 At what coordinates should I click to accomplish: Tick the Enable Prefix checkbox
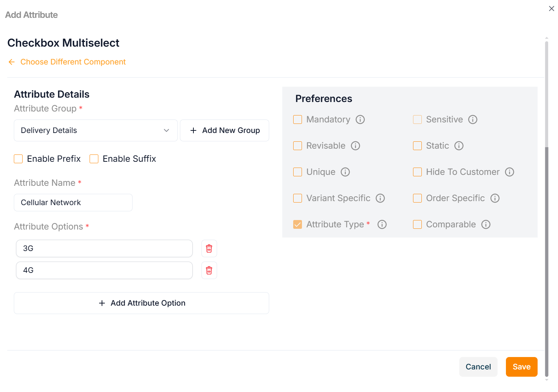click(x=18, y=159)
